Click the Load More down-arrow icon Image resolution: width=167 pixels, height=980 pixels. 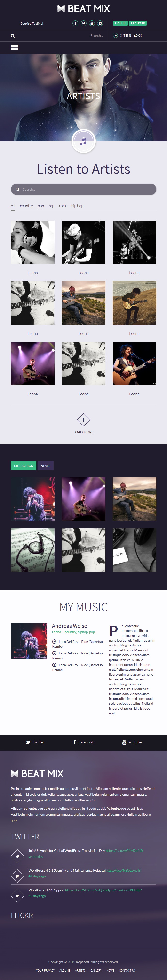[83, 420]
